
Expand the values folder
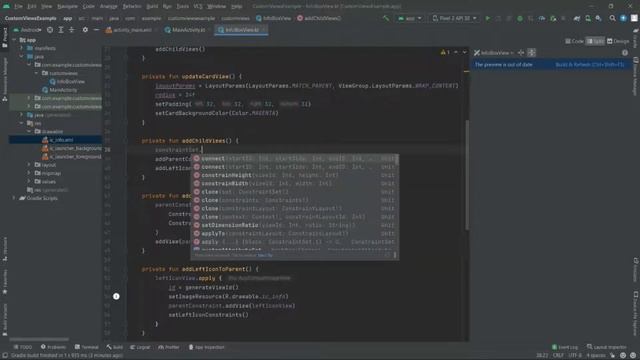tap(29, 181)
